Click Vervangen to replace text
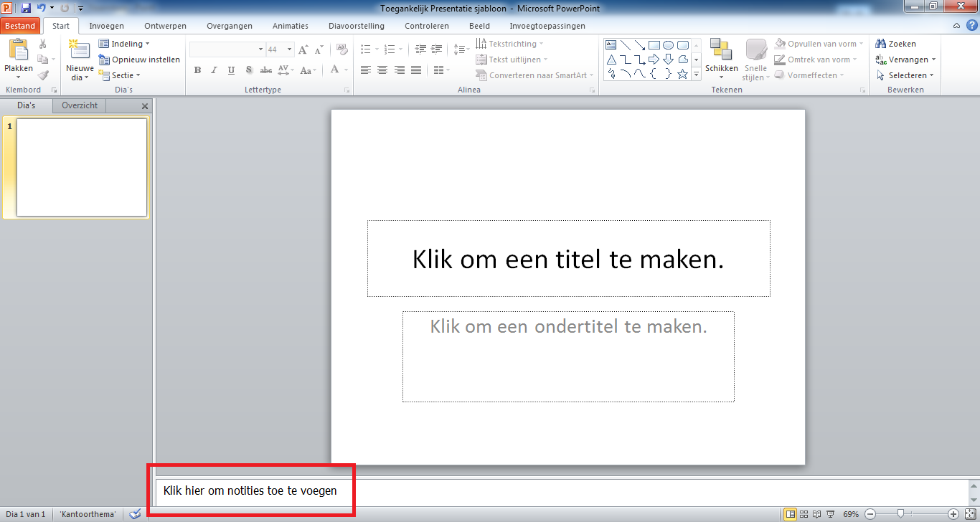Viewport: 980px width, 522px height. 905,60
